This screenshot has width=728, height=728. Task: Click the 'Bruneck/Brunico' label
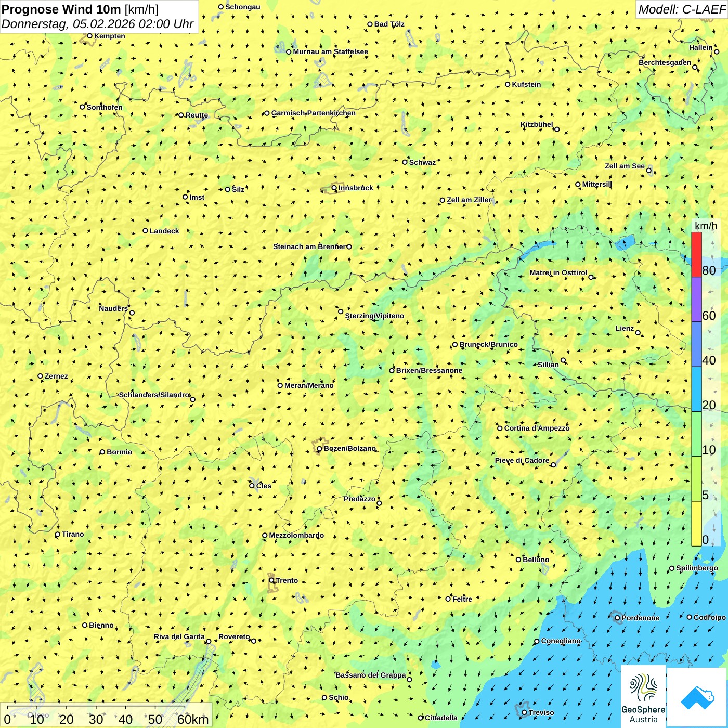point(488,344)
